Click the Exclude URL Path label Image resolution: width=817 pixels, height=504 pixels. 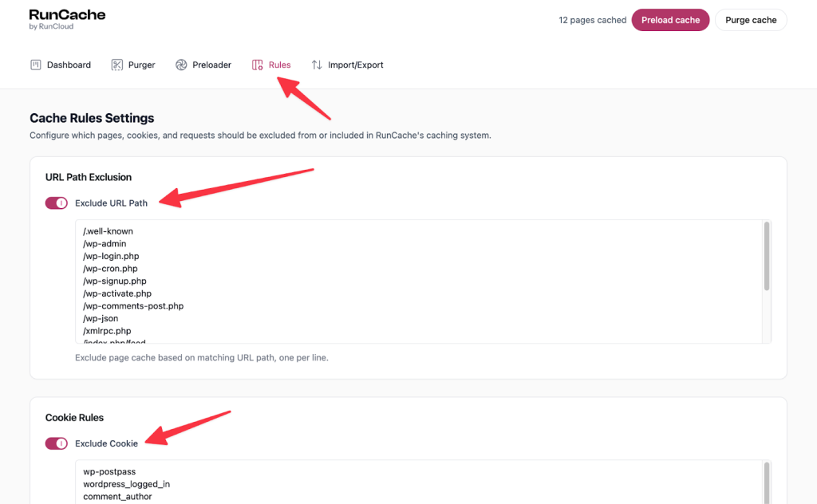tap(111, 203)
